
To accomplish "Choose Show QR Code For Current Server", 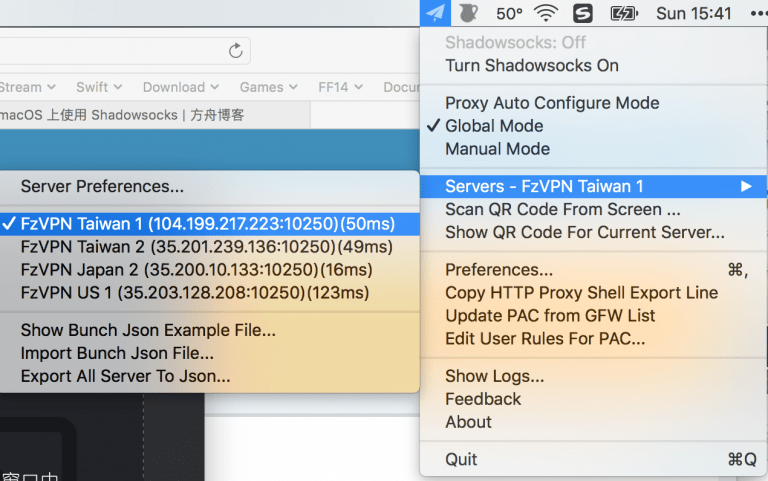I will [594, 233].
